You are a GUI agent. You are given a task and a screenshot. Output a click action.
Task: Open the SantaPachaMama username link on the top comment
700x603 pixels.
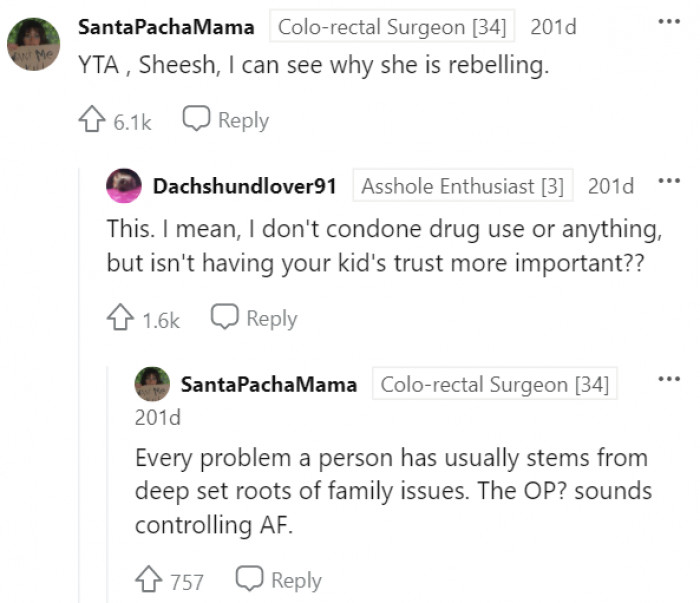166,27
